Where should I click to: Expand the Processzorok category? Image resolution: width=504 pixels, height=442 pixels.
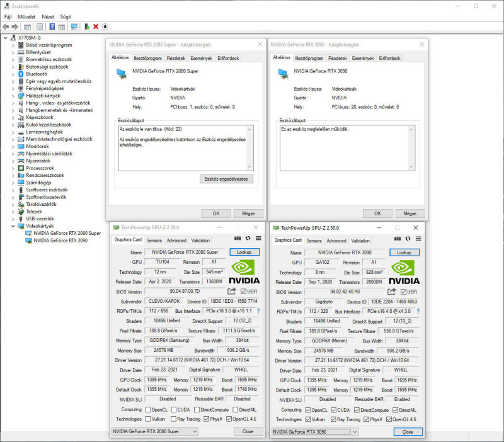coord(13,168)
